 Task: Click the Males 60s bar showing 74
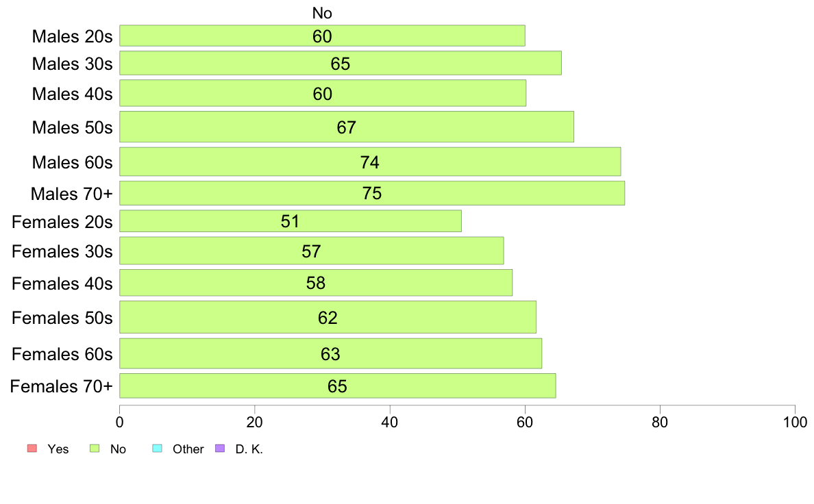coord(370,162)
